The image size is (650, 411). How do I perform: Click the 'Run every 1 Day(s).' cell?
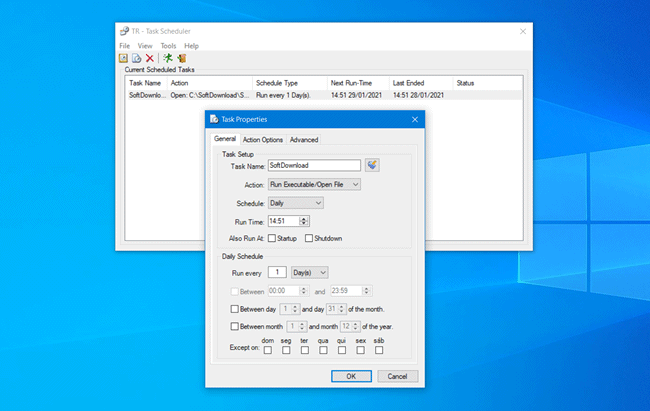tap(283, 95)
